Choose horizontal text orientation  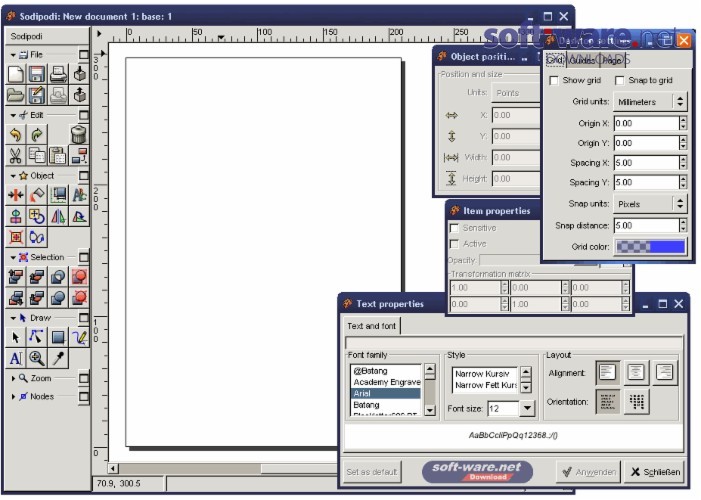click(608, 401)
